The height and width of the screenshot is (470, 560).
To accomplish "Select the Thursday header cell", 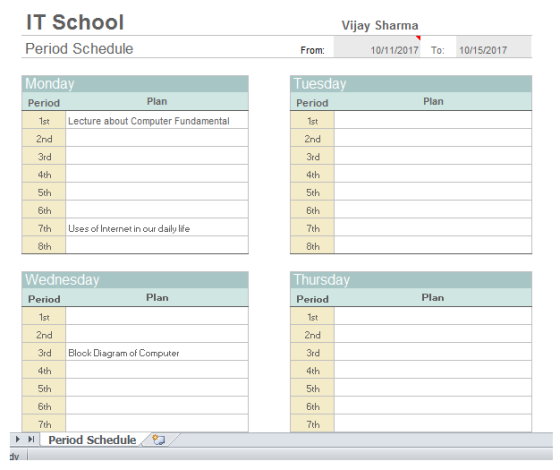I will [411, 280].
